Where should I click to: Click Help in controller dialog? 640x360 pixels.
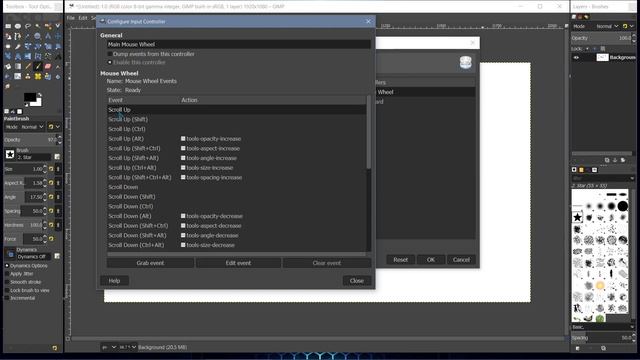coord(114,281)
